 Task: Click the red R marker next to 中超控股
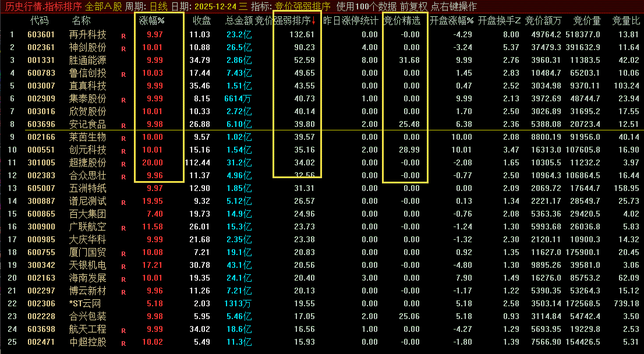pyautogui.click(x=123, y=344)
